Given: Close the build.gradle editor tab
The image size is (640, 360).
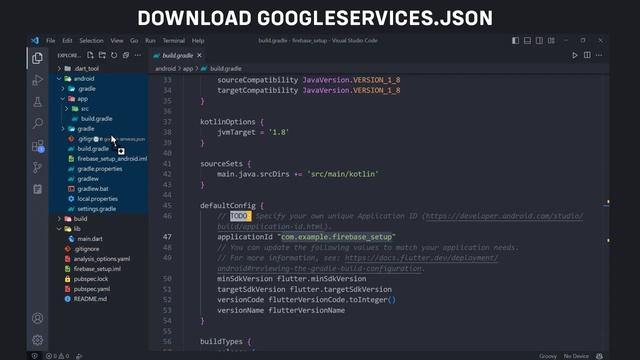Looking at the screenshot, I should (199, 55).
